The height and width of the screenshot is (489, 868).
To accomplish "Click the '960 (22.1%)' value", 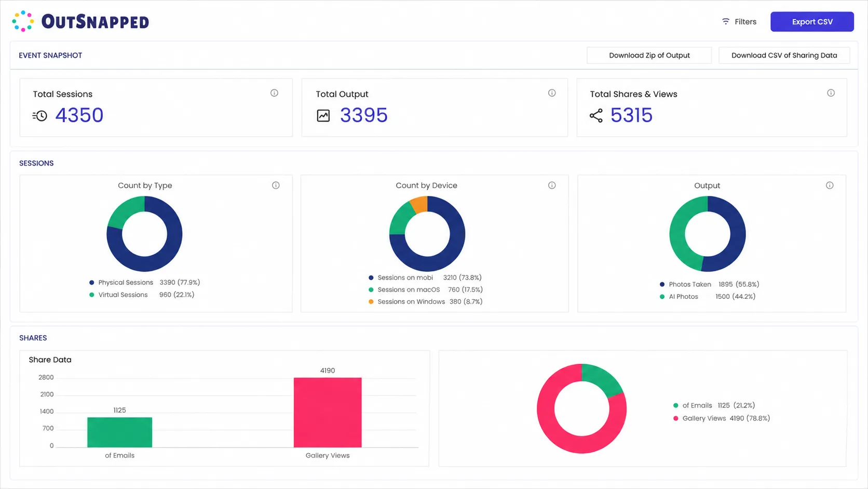I will [x=177, y=295].
